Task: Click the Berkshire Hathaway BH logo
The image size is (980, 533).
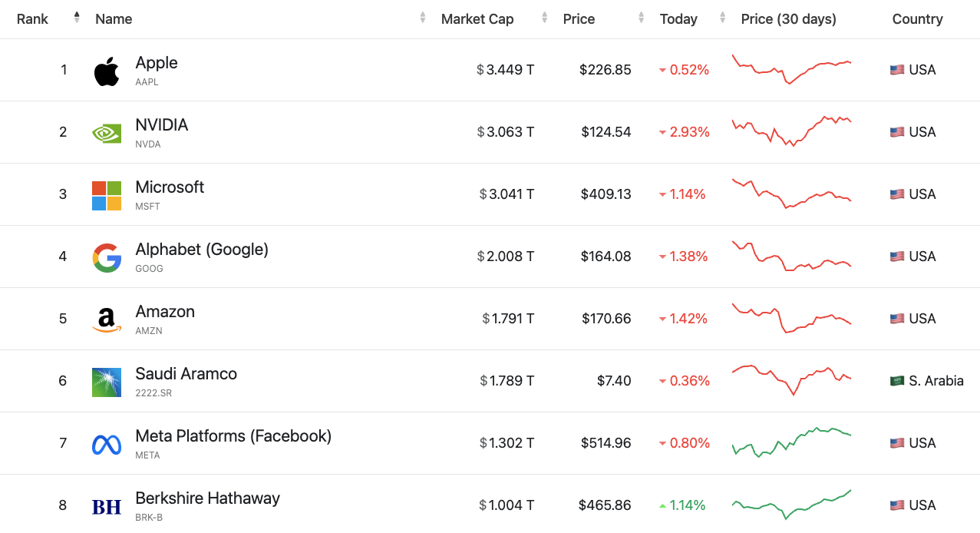Action: coord(107,507)
